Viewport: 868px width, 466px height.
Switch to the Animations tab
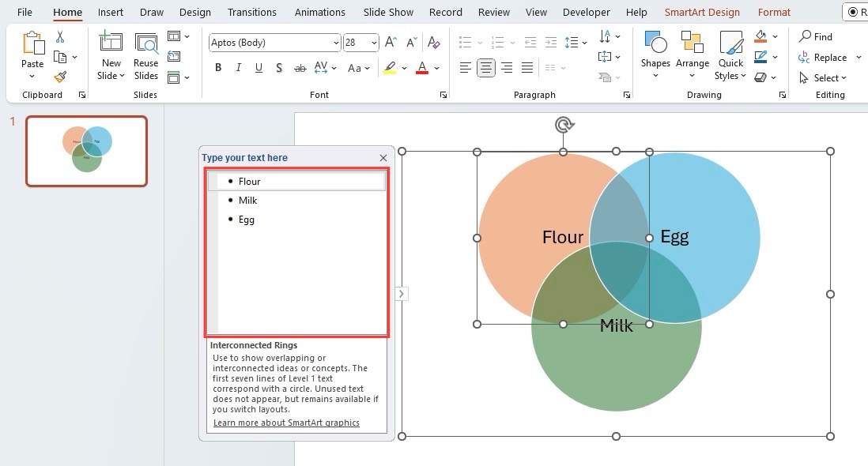[320, 12]
